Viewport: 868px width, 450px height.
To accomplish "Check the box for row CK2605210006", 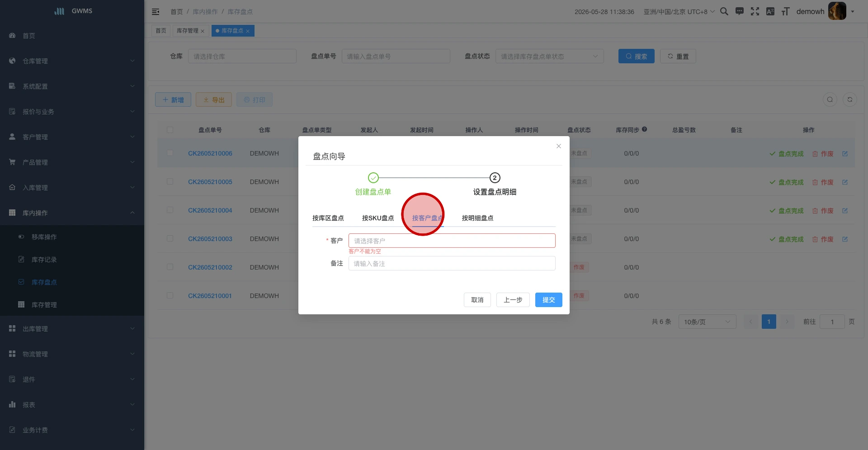I will [170, 153].
